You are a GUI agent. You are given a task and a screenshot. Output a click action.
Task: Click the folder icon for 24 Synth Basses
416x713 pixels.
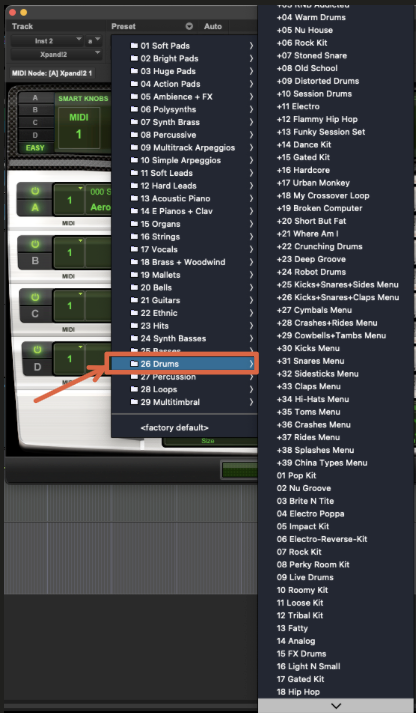point(134,338)
